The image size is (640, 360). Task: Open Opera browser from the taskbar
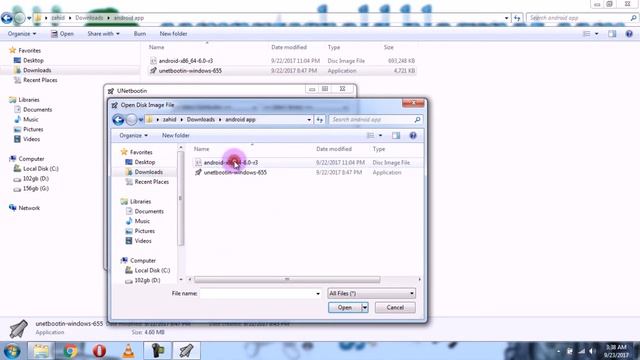click(x=99, y=351)
